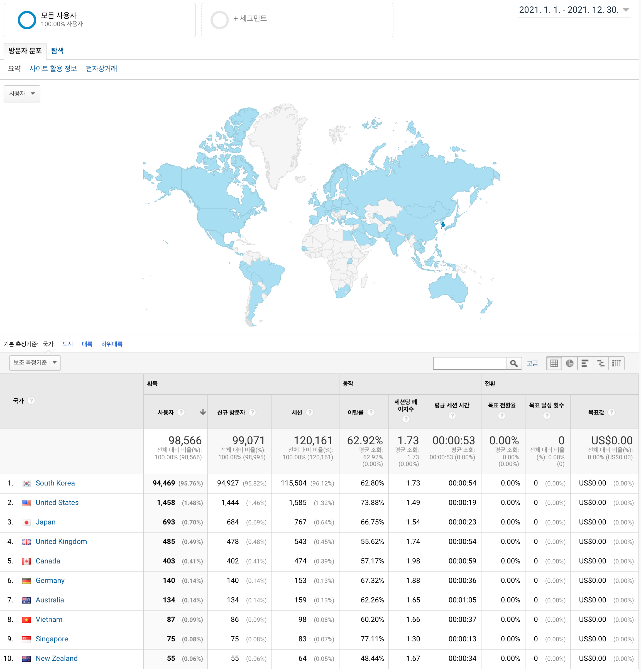Screen dimensions: 641x672
Task: Expand the 보조 측정기준 dropdown
Action: pyautogui.click(x=35, y=362)
